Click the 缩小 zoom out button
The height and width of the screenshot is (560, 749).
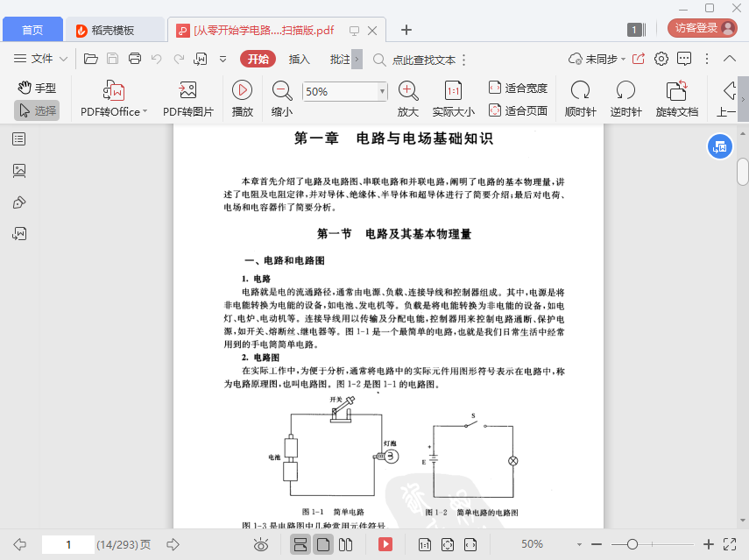pyautogui.click(x=282, y=99)
